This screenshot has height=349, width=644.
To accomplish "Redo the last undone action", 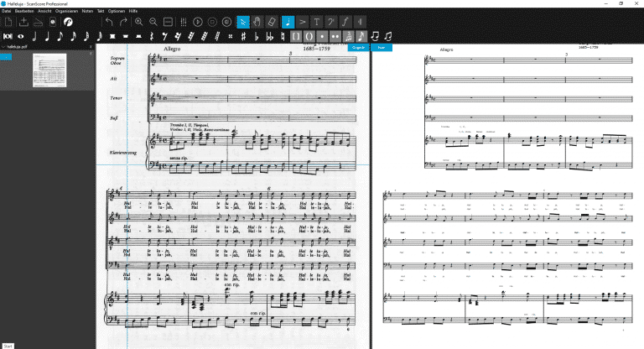I will pos(123,22).
